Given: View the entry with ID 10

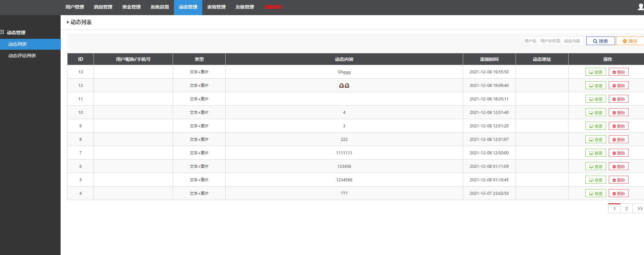Looking at the screenshot, I should coord(595,113).
